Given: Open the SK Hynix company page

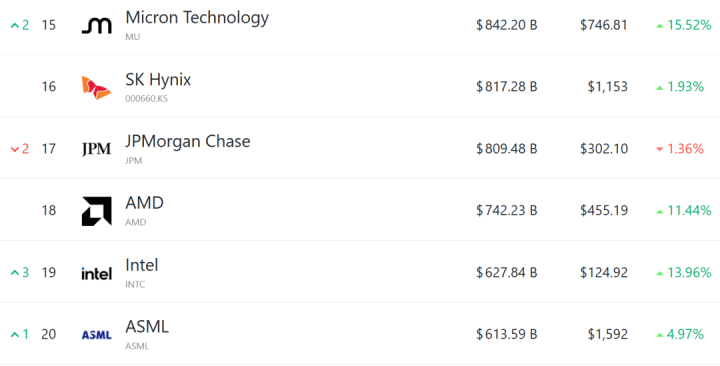Looking at the screenshot, I should (158, 79).
